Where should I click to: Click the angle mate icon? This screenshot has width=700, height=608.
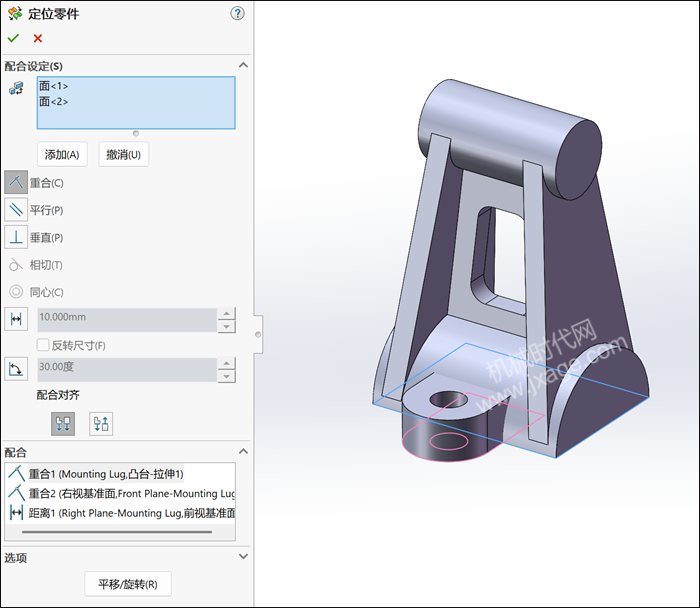point(16,370)
